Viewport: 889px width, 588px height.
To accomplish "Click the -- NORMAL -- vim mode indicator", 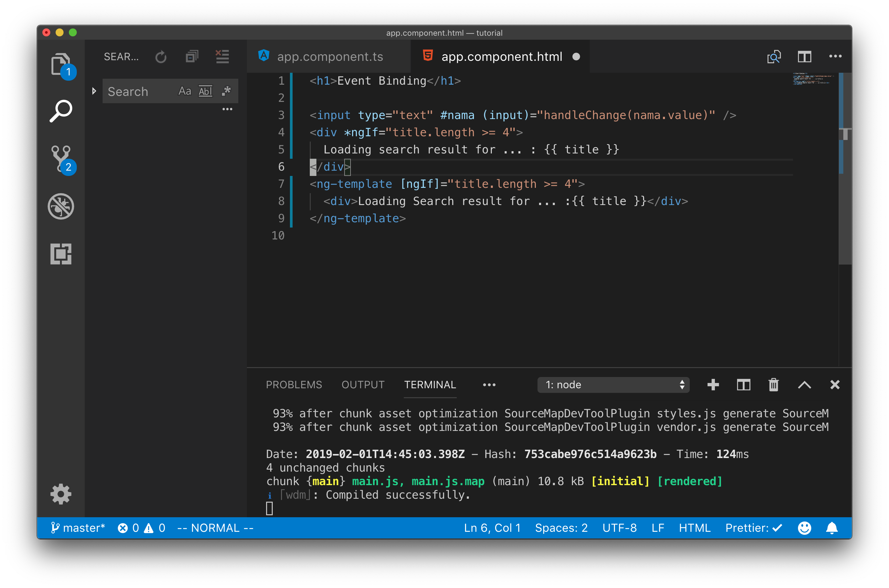I will [215, 527].
